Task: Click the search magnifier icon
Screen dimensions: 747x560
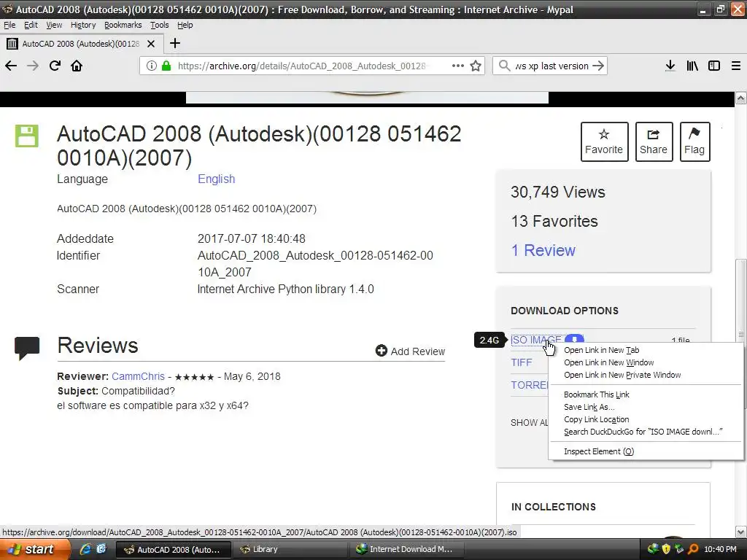Action: [x=504, y=66]
